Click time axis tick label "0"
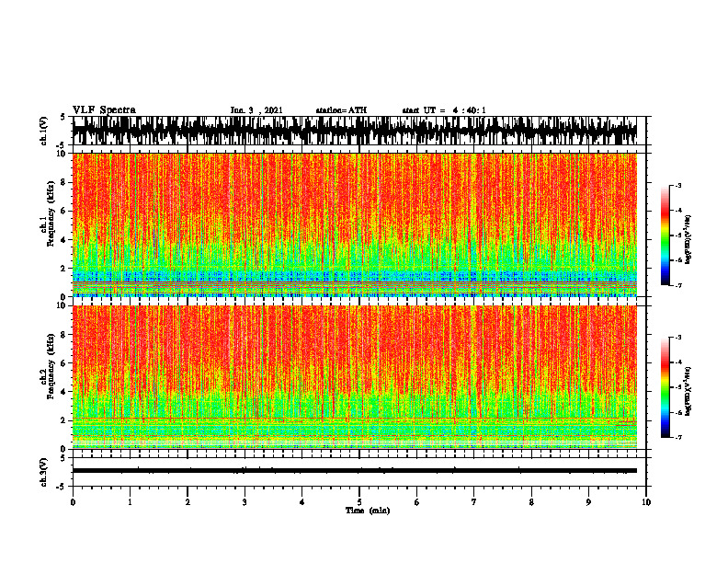This screenshot has height=563, width=728. point(73,502)
